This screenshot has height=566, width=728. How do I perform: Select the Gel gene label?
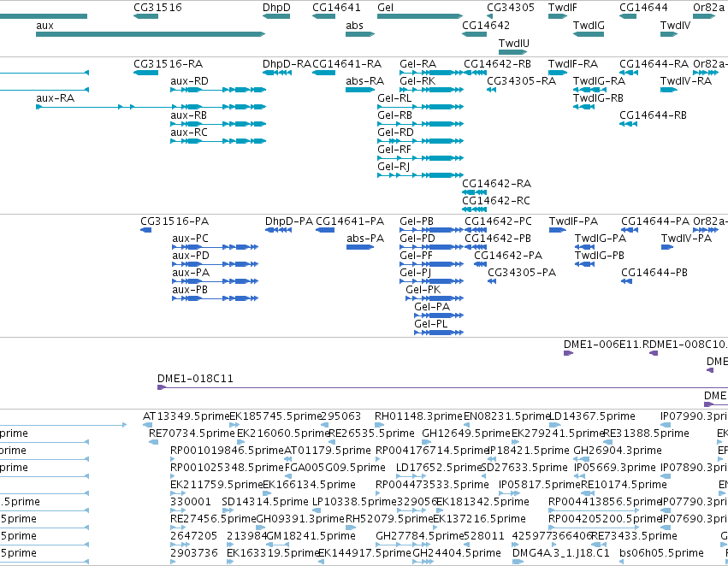tap(385, 8)
